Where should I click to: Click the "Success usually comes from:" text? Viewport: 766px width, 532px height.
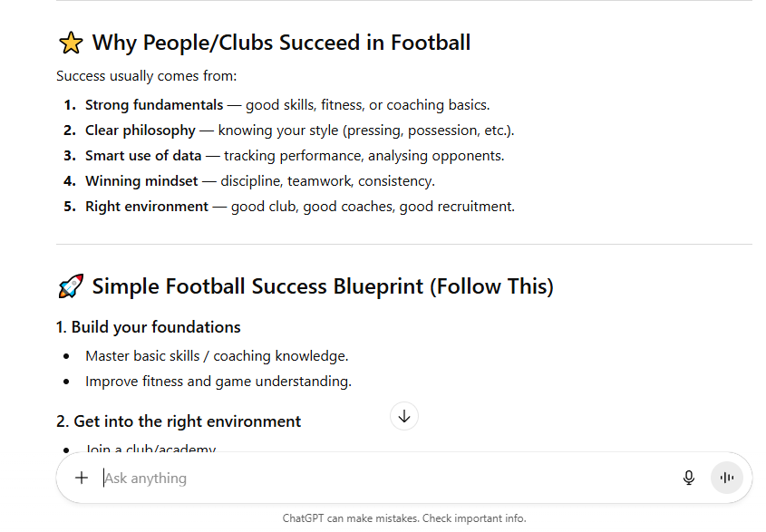click(146, 76)
